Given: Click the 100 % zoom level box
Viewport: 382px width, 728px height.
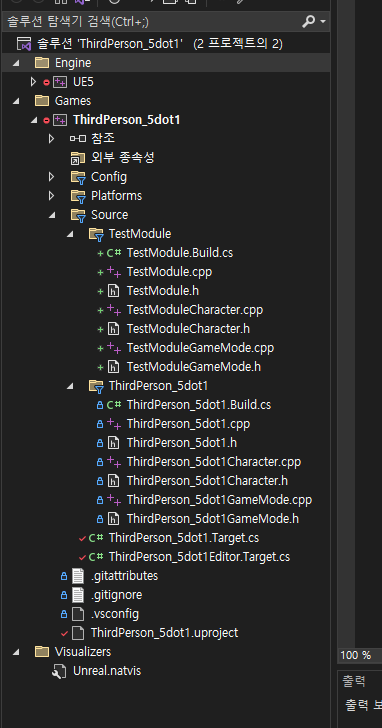Looking at the screenshot, I should (360, 656).
